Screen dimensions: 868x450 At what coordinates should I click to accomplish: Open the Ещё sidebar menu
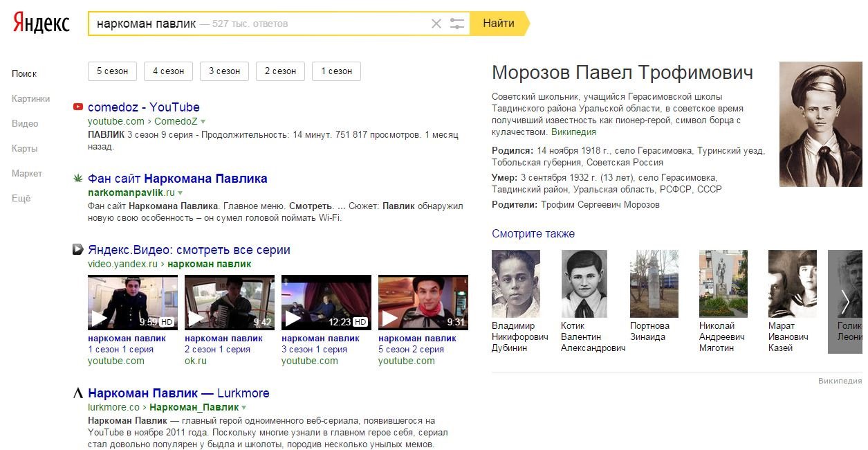(21, 198)
